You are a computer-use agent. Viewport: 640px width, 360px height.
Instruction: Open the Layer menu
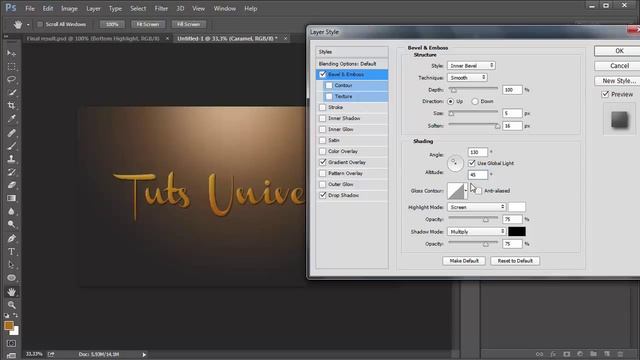(x=93, y=8)
